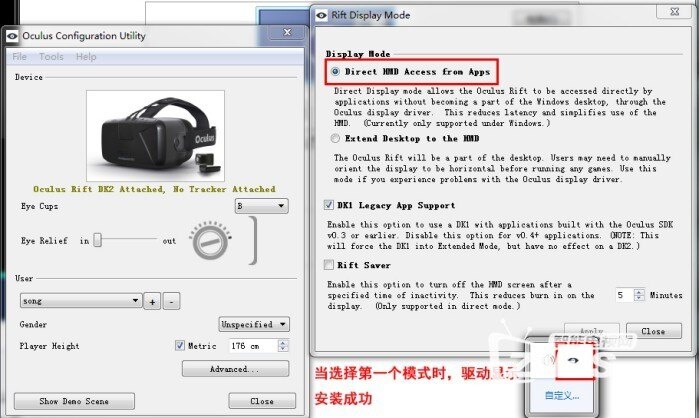Screen dimensions: 699x418
Task: Remove user with the minus button
Action: [x=171, y=301]
